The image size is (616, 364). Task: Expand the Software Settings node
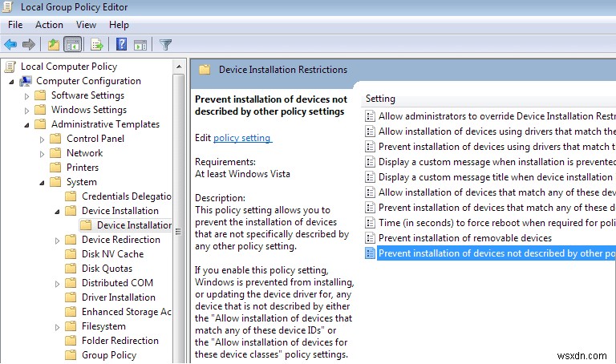pos(26,95)
